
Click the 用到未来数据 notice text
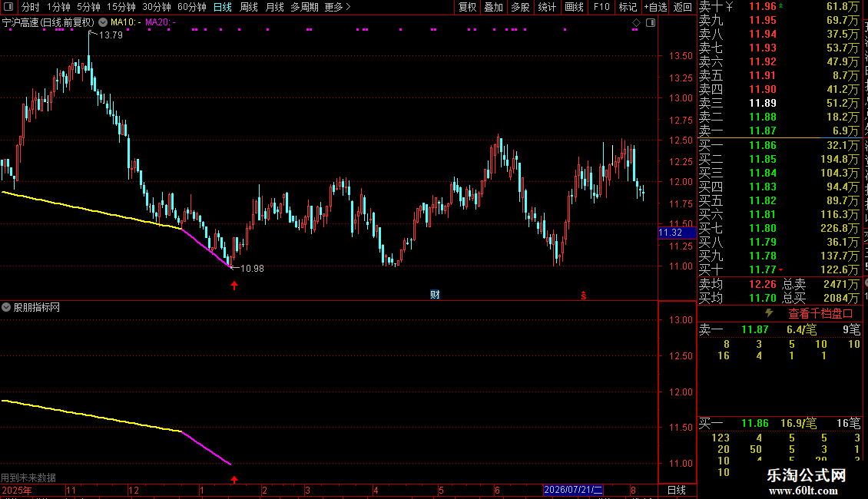(28, 478)
